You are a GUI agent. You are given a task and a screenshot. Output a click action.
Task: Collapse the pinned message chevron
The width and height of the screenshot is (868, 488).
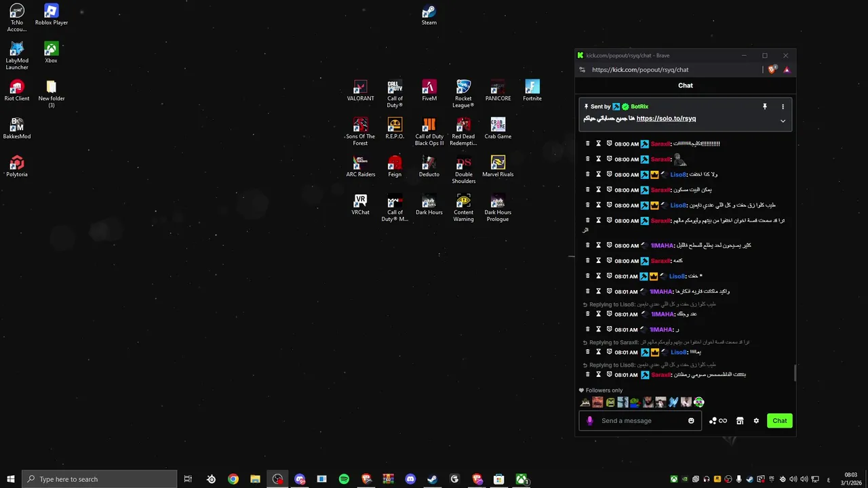(x=783, y=121)
